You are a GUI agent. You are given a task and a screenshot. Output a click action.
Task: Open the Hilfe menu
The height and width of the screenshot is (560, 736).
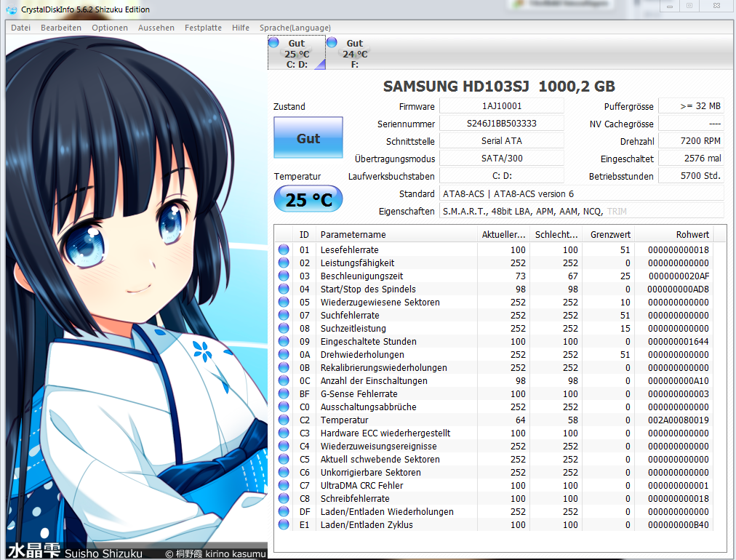[241, 28]
